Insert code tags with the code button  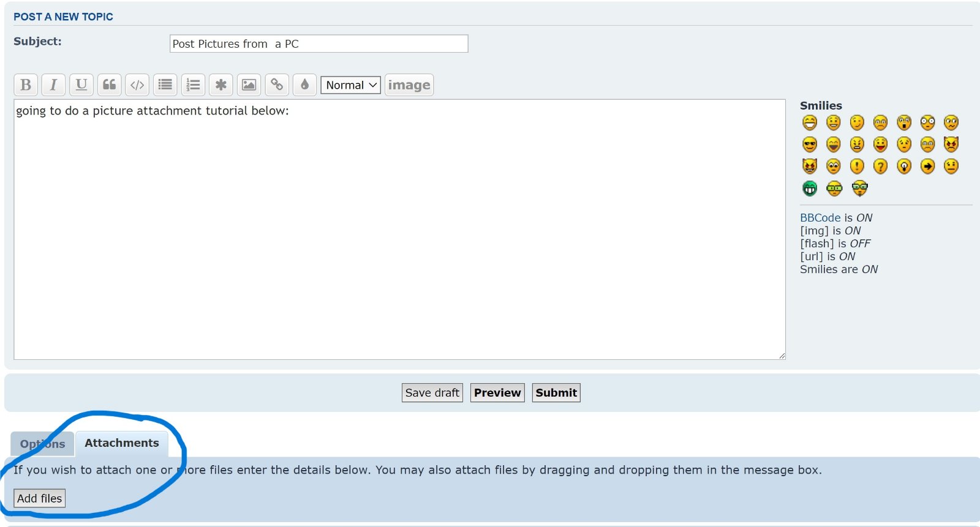click(x=137, y=84)
